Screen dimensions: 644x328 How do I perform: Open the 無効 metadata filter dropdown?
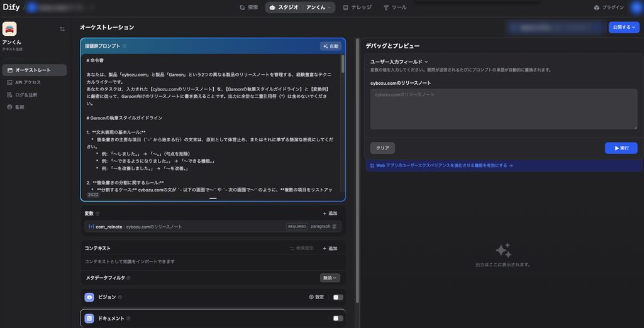tap(330, 278)
